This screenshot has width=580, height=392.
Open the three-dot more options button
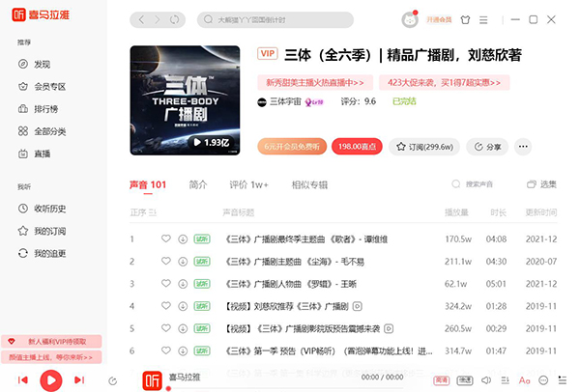(523, 147)
